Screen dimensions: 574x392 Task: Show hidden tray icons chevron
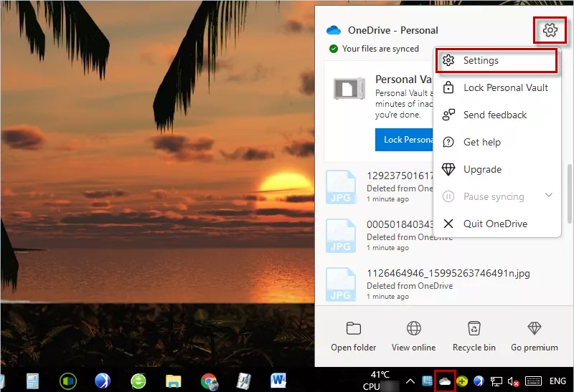click(410, 381)
